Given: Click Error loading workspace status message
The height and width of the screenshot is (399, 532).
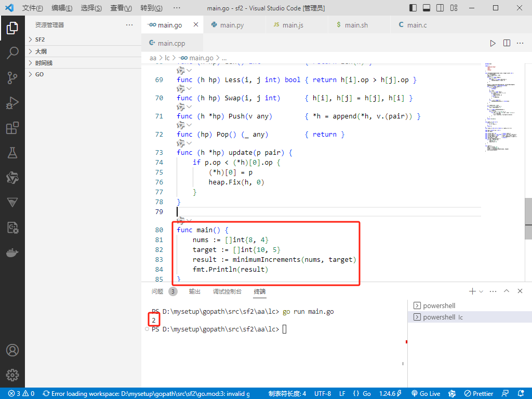Looking at the screenshot, I should [x=146, y=394].
